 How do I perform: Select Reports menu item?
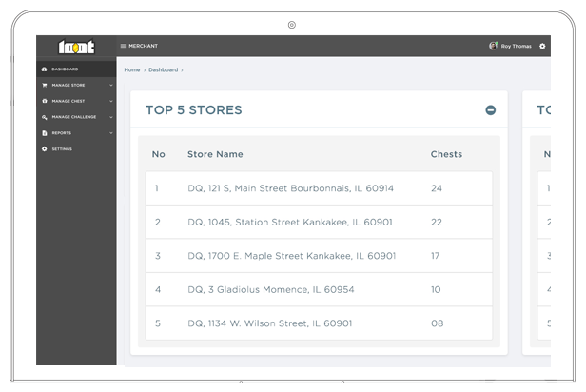tap(76, 133)
